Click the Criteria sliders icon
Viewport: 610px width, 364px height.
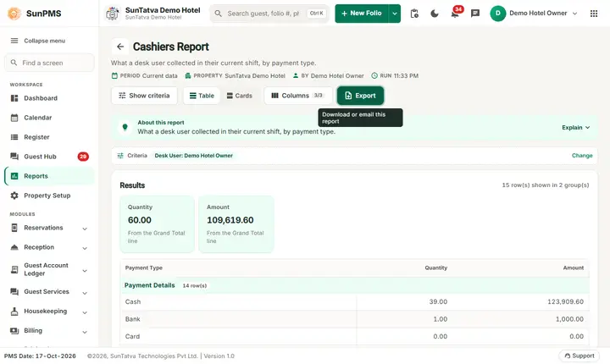120,156
